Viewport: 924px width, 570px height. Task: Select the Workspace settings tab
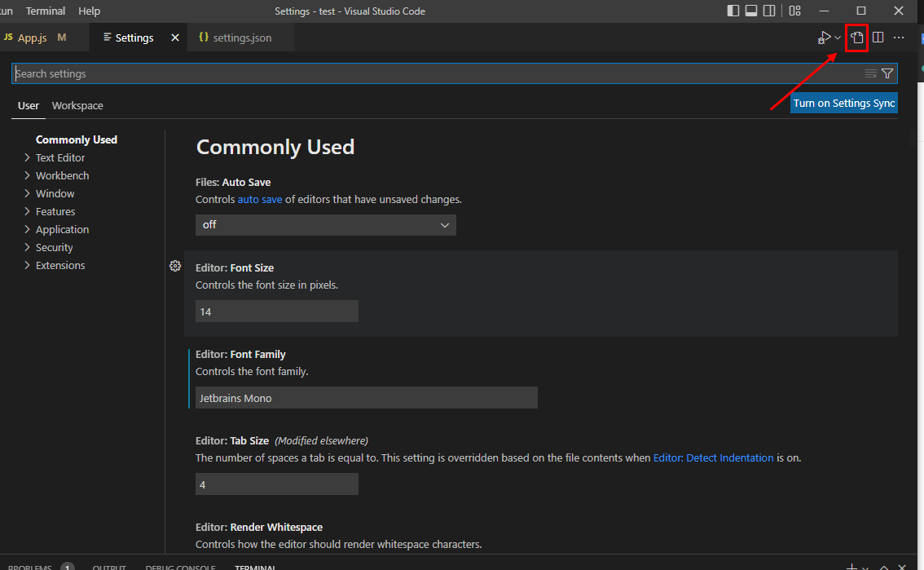pyautogui.click(x=77, y=105)
